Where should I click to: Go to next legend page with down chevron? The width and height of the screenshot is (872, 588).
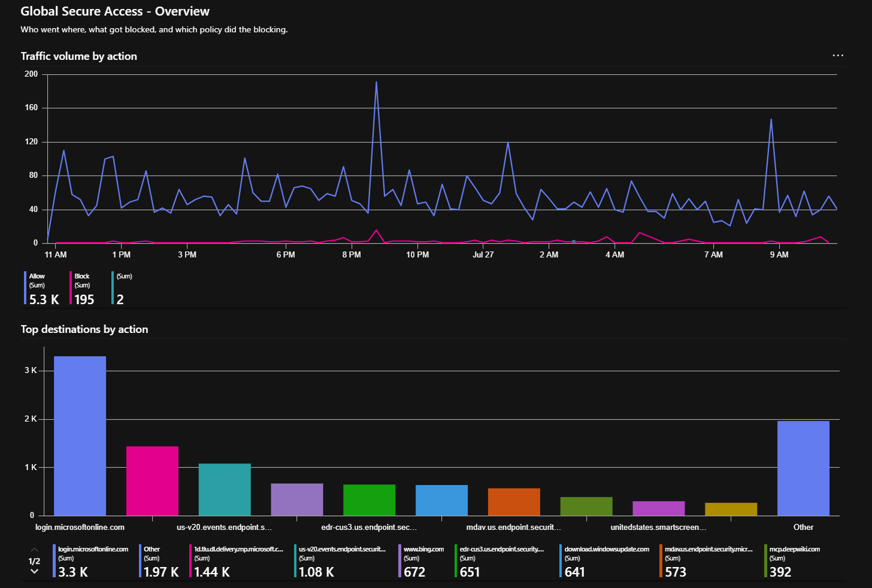tap(34, 572)
